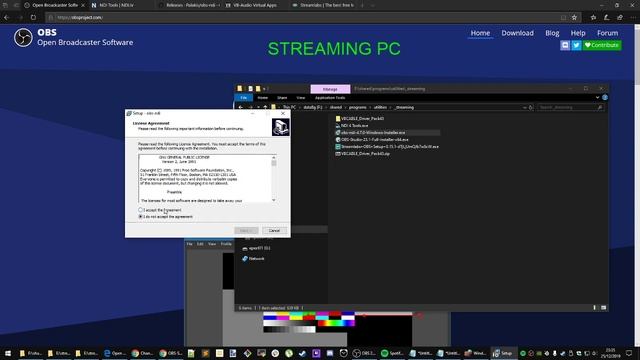Click the Setup taskbar button
Screen dimensions: 640x360
(503, 353)
